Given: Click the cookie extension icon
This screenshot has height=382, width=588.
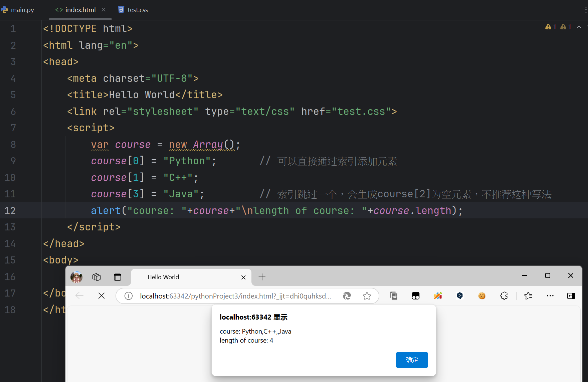Looking at the screenshot, I should [482, 296].
